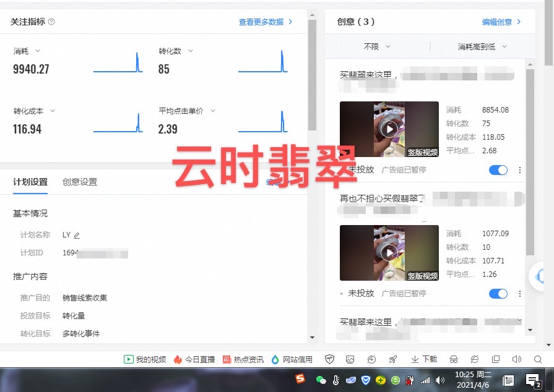Image resolution: width=554 pixels, height=392 pixels.
Task: Click the zoom magnifier icon in browser status bar
Action: [x=538, y=359]
